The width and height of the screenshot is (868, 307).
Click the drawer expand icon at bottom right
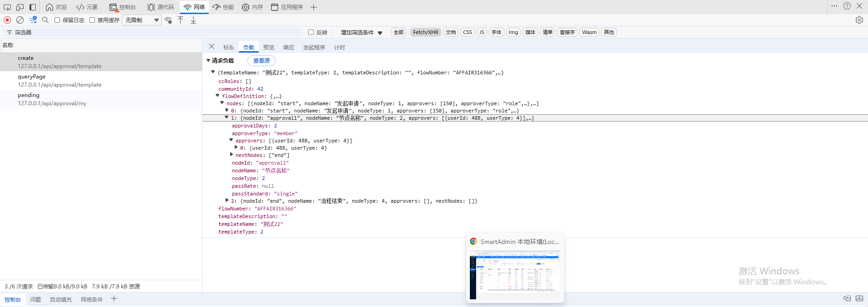(x=859, y=299)
